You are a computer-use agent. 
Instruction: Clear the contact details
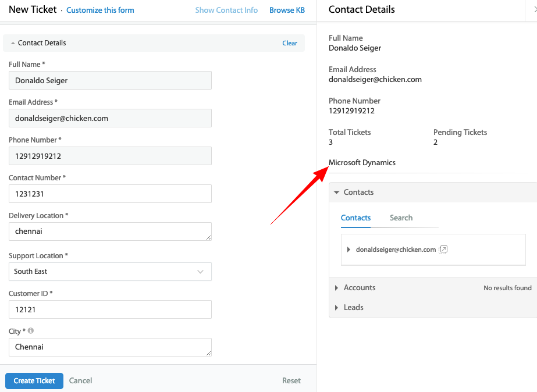pos(290,43)
